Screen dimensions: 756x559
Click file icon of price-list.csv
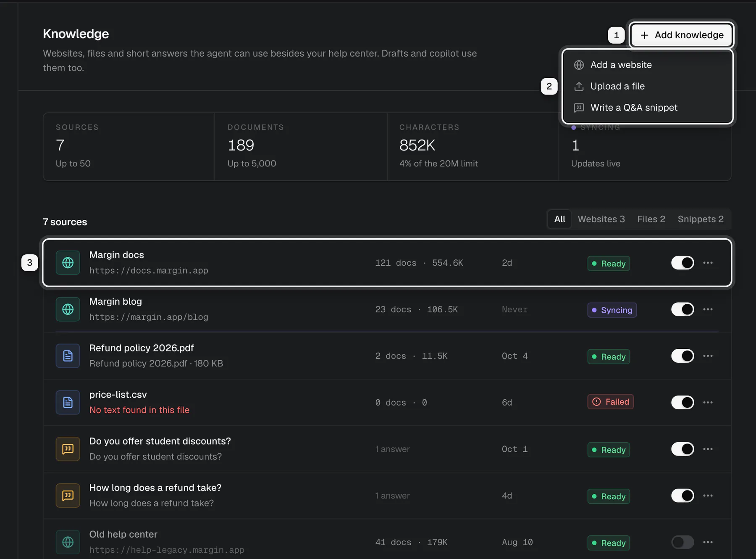point(68,403)
